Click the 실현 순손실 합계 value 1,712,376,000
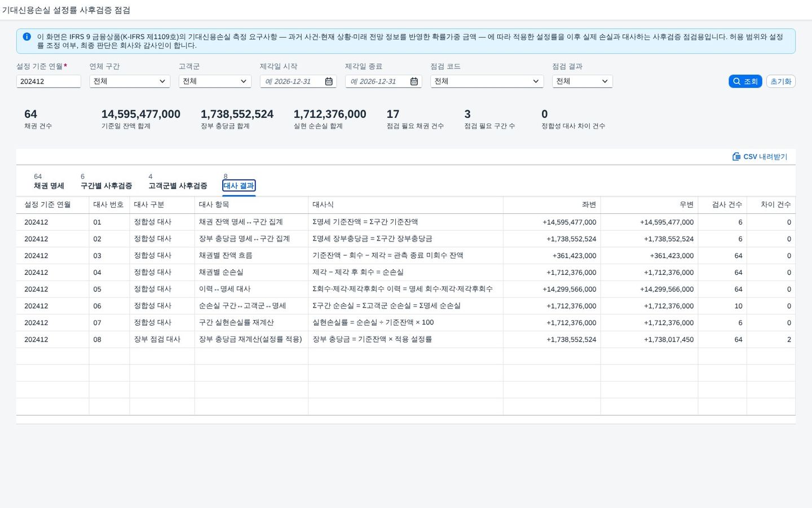 tap(330, 115)
